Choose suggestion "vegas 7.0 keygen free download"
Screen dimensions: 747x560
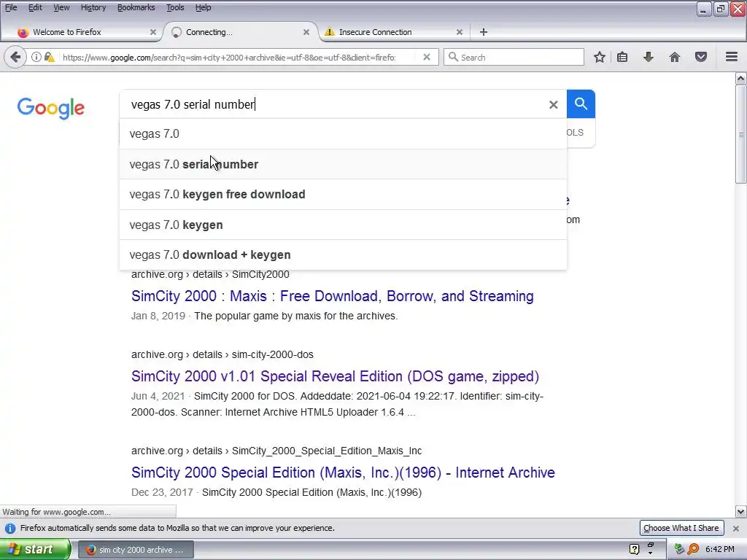click(x=343, y=194)
